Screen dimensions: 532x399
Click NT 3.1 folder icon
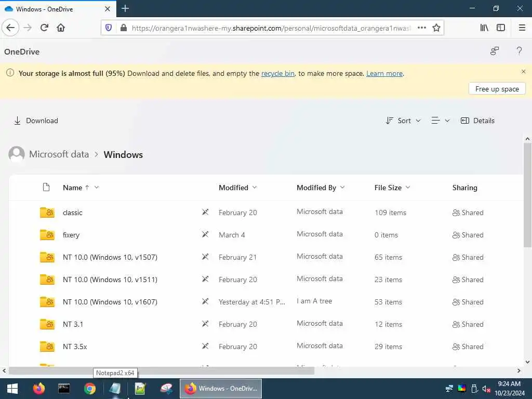pos(47,324)
